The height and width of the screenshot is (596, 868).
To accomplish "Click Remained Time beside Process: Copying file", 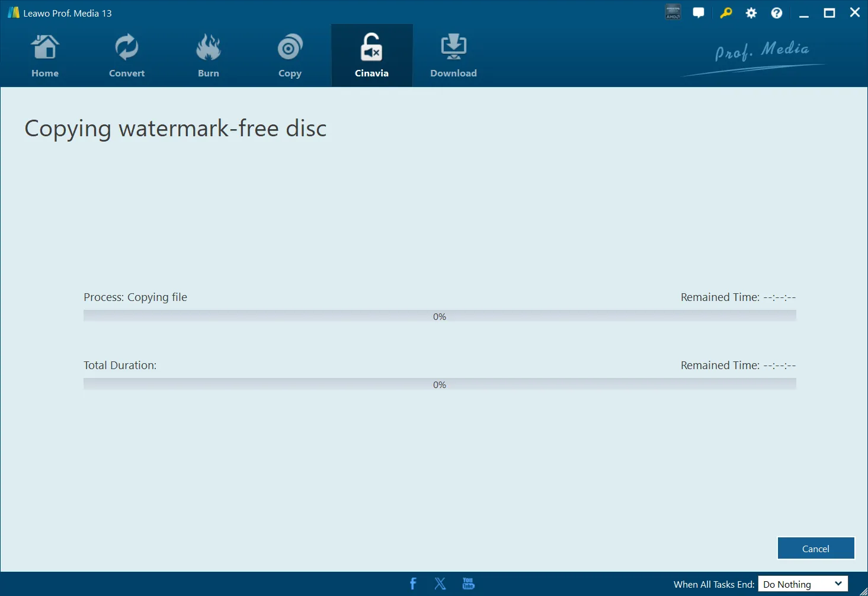I will (x=738, y=297).
